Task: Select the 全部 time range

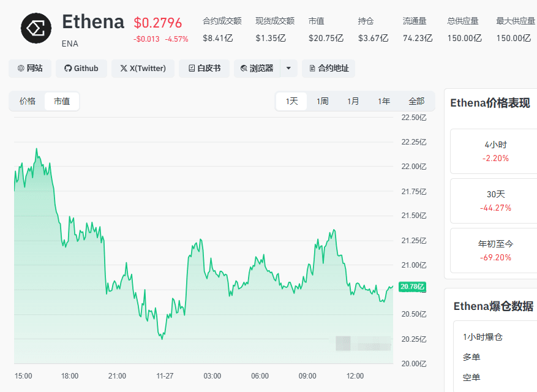Action: coord(416,101)
